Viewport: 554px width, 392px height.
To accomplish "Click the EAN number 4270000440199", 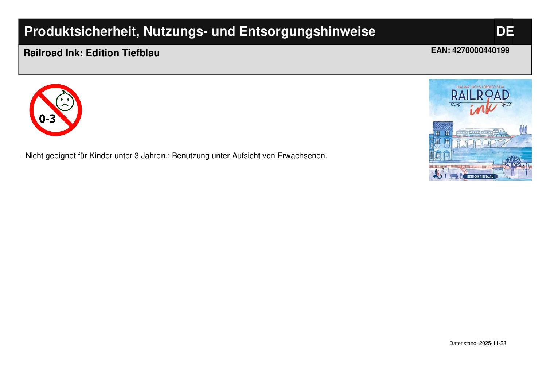I will click(470, 50).
